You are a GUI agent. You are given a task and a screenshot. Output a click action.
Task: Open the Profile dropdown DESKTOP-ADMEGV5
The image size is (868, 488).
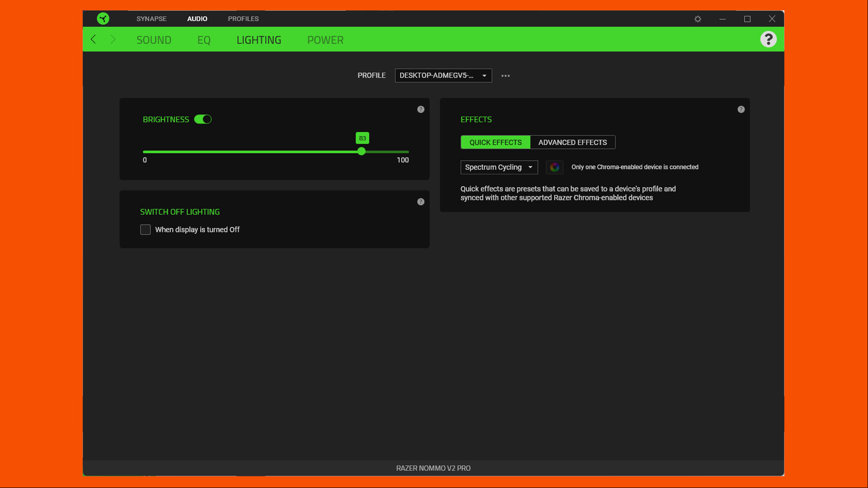443,75
